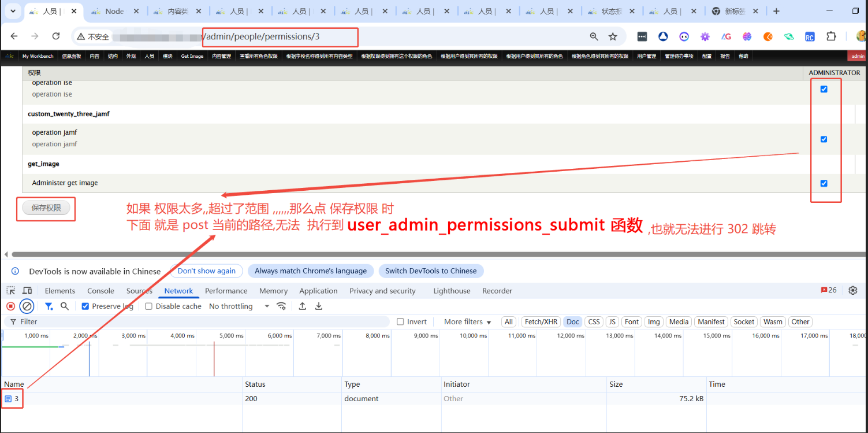The height and width of the screenshot is (433, 868).
Task: Open network search with magnifier icon
Action: pyautogui.click(x=65, y=306)
